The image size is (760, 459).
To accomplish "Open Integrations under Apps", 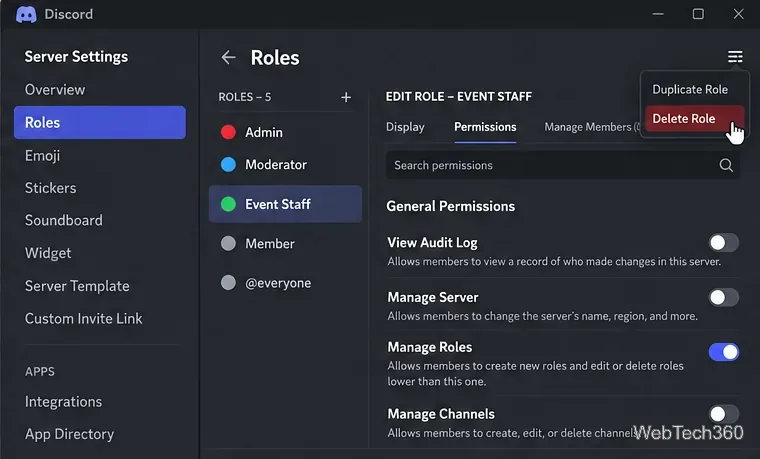I will click(63, 402).
